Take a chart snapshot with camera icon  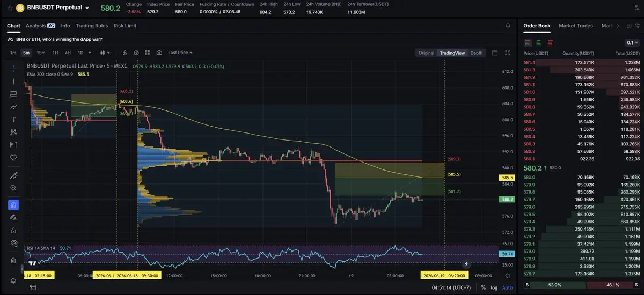[x=159, y=53]
